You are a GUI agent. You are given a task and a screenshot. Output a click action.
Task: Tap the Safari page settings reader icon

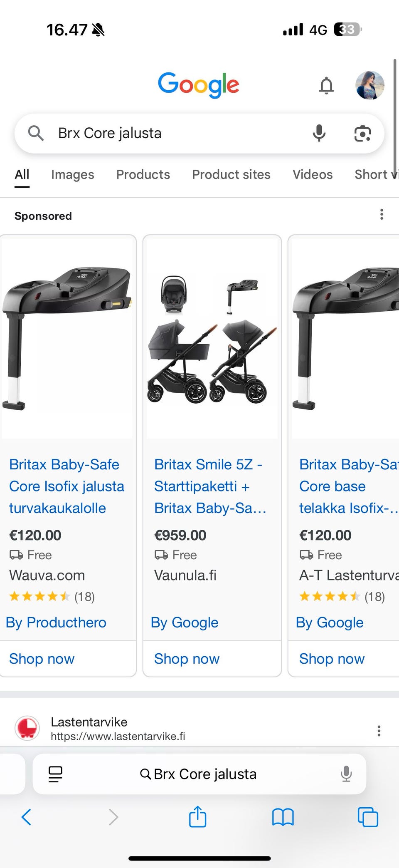pyautogui.click(x=55, y=774)
